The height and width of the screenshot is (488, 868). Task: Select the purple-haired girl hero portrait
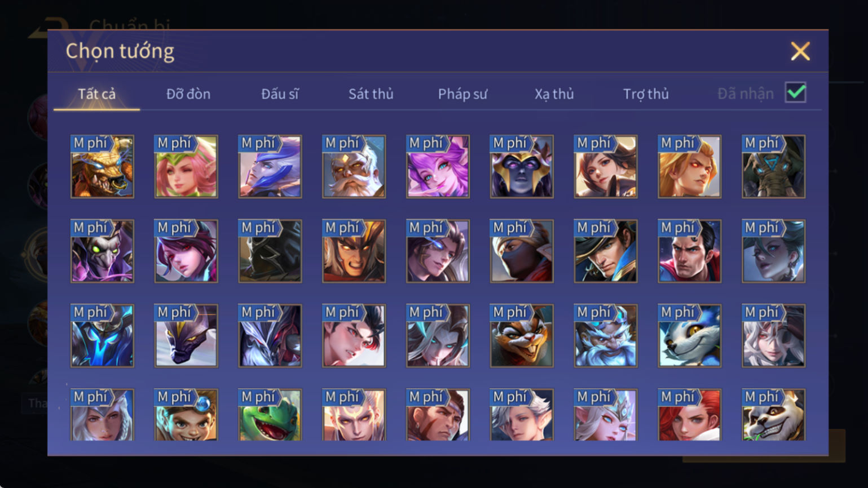[x=438, y=167]
